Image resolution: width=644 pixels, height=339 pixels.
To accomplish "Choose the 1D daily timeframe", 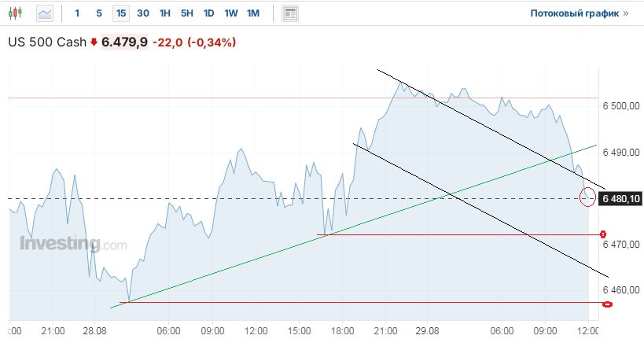I will point(208,13).
